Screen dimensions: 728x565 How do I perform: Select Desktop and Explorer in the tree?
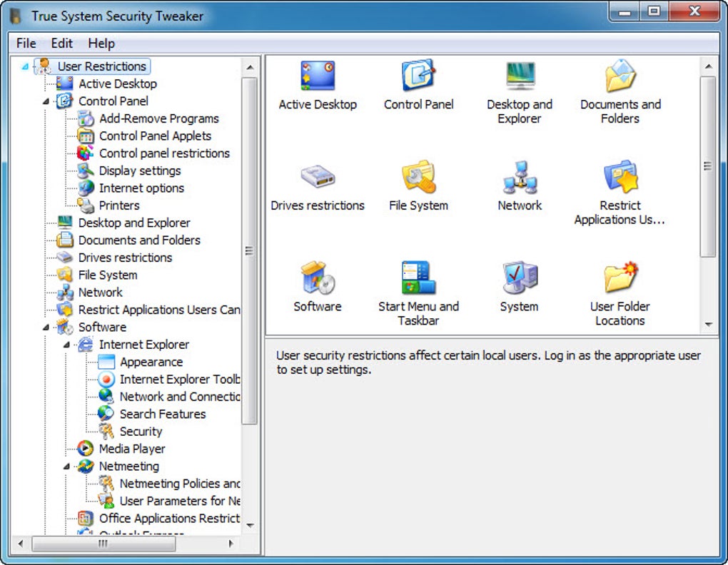coord(134,223)
